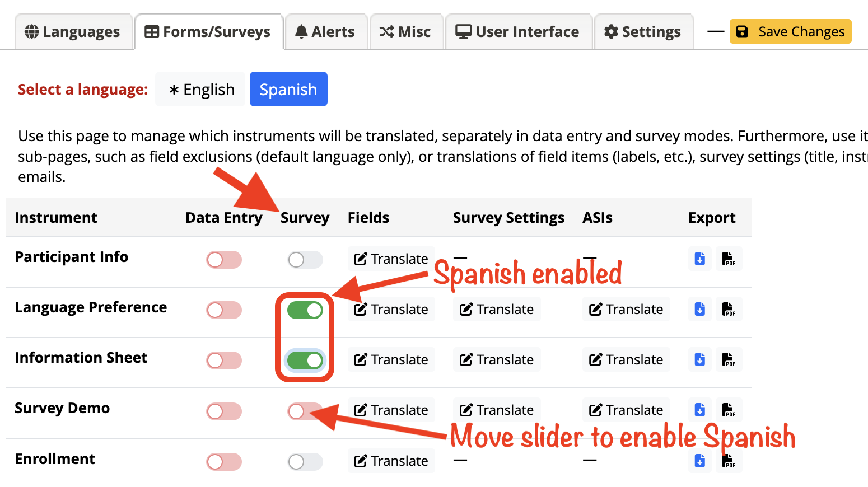The height and width of the screenshot is (487, 868).
Task: Download the Enrollment export file
Action: pyautogui.click(x=700, y=461)
